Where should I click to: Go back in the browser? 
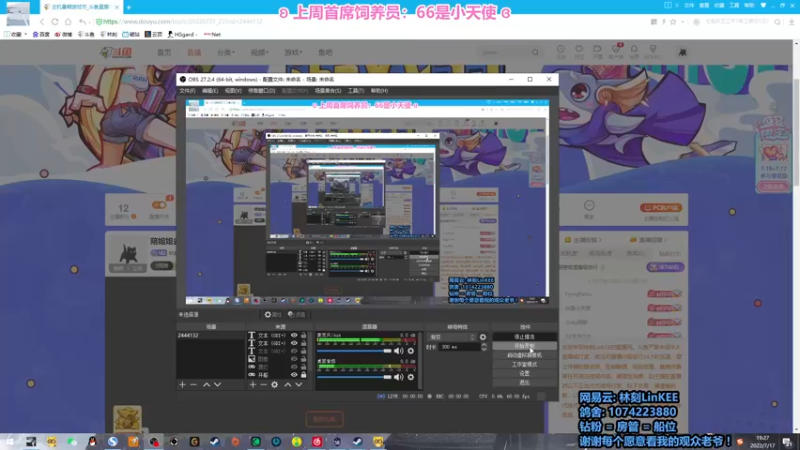click(42, 22)
